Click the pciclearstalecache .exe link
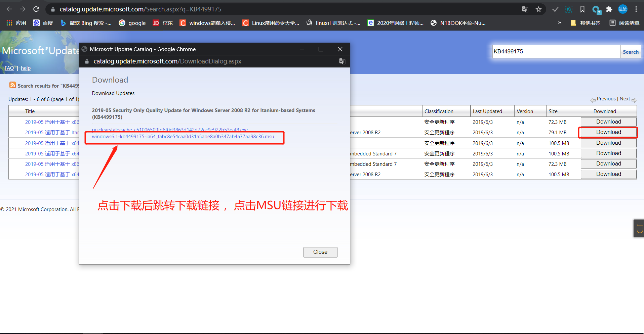 point(170,130)
